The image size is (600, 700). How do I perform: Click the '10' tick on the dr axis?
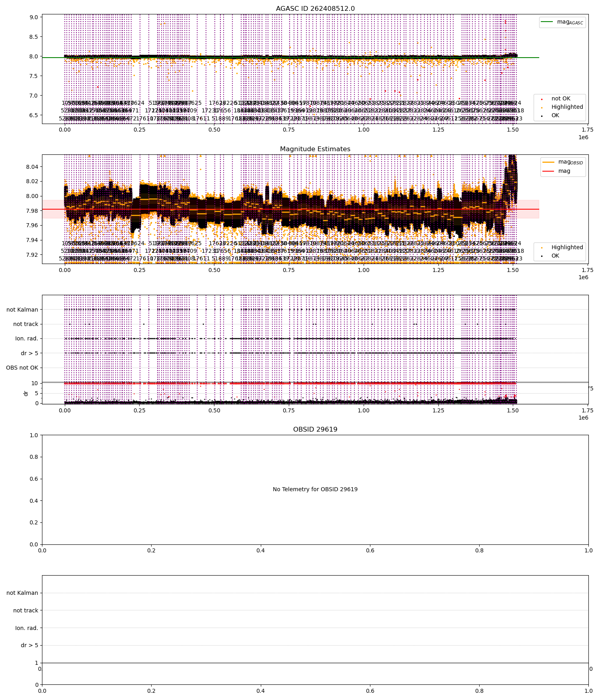[35, 384]
